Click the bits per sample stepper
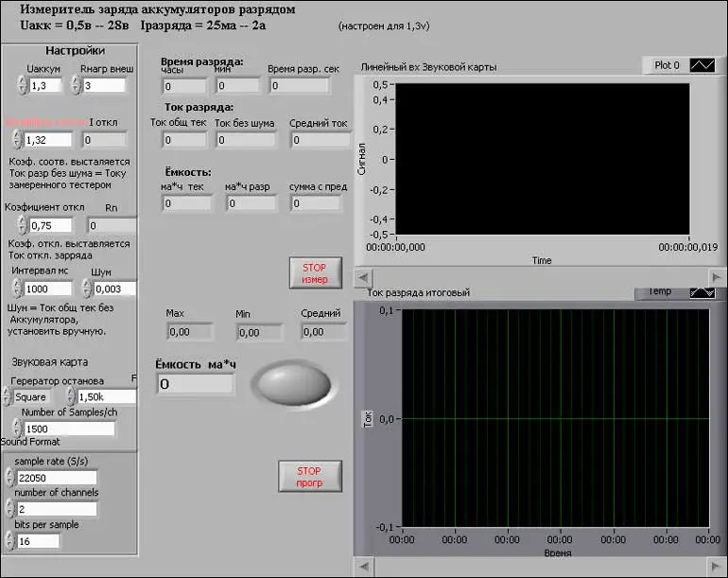Screen dimensions: 728x578 pos(9,541)
